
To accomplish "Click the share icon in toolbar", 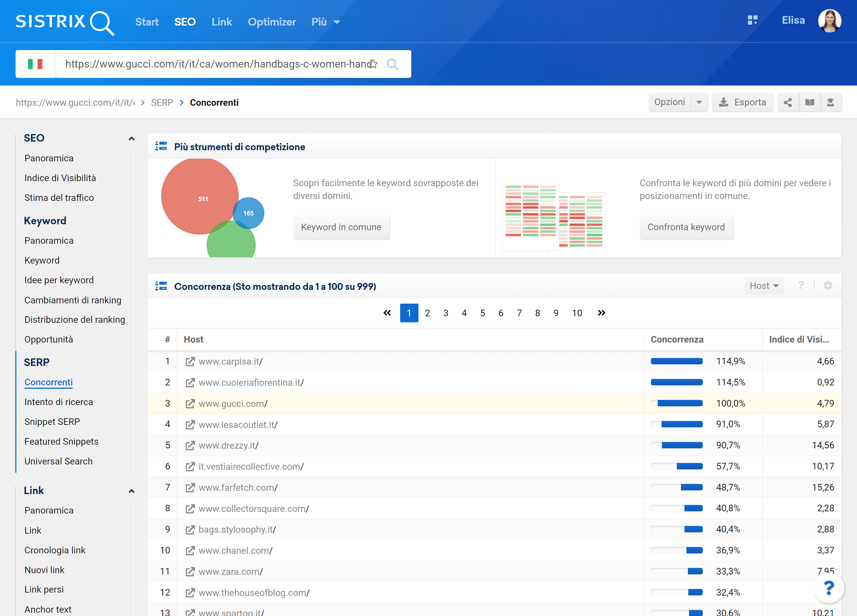I will pyautogui.click(x=788, y=102).
